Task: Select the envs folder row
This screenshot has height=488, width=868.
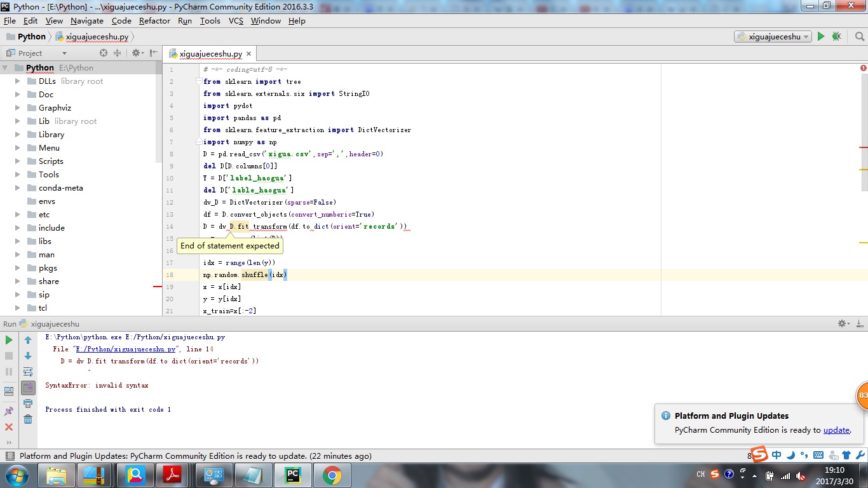Action: click(81, 201)
